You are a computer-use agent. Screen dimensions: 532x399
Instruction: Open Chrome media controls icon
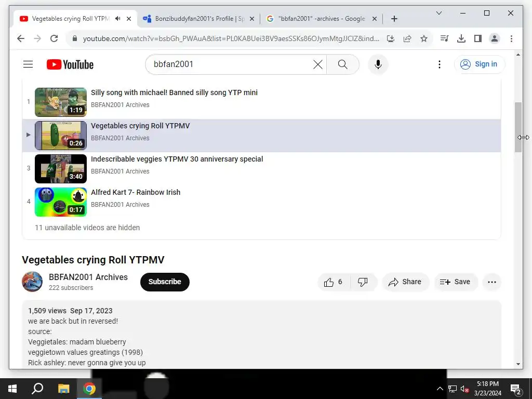click(445, 38)
